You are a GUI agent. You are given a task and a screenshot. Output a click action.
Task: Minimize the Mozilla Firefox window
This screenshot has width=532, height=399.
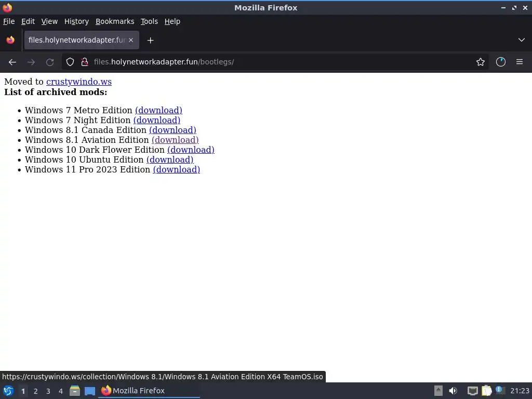(503, 7)
